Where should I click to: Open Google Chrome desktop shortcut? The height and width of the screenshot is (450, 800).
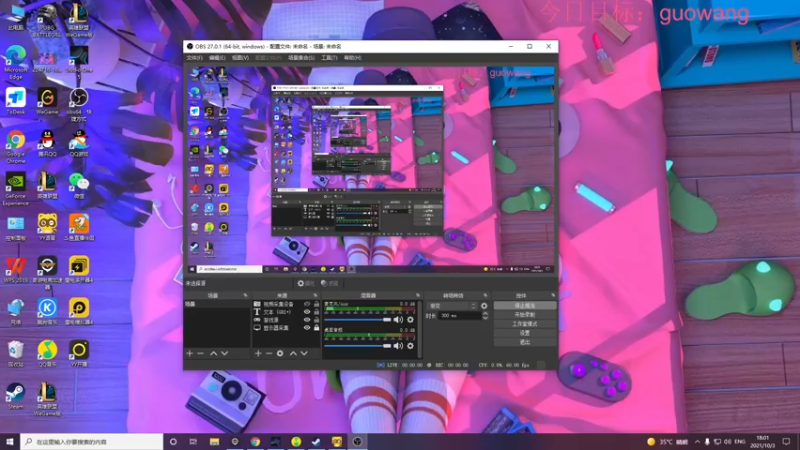click(x=16, y=146)
